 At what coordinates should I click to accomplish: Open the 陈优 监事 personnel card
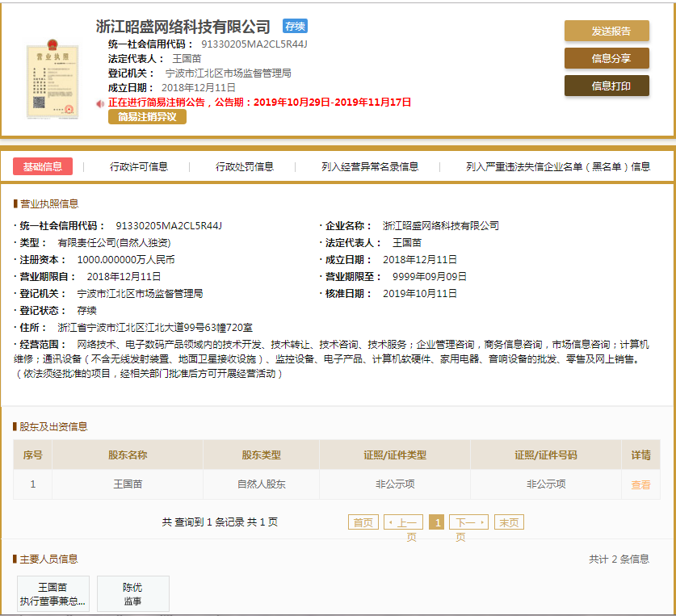(x=132, y=593)
